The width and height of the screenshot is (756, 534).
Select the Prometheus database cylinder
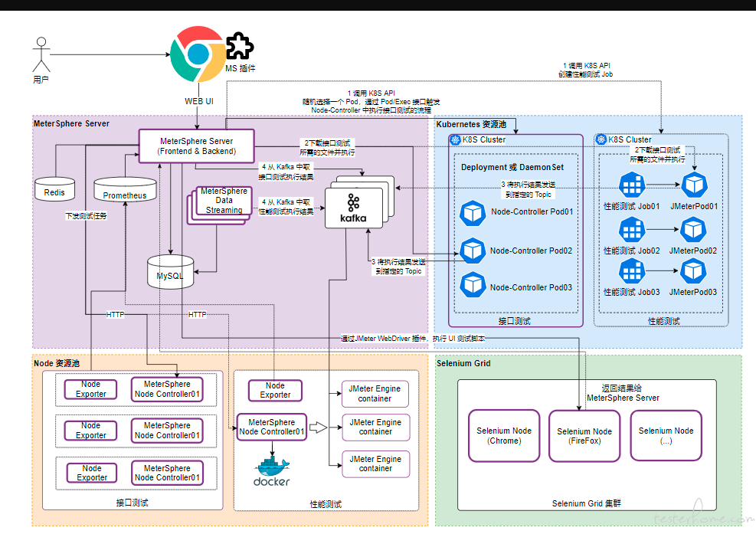pyautogui.click(x=125, y=189)
